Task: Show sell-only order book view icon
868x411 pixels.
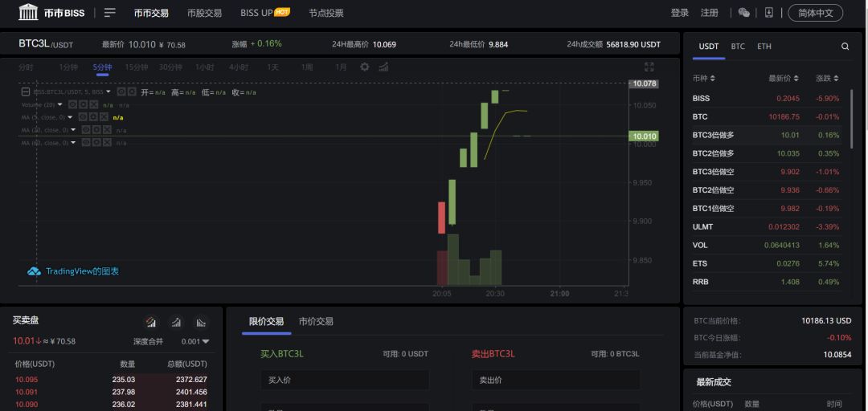Action: pos(201,322)
